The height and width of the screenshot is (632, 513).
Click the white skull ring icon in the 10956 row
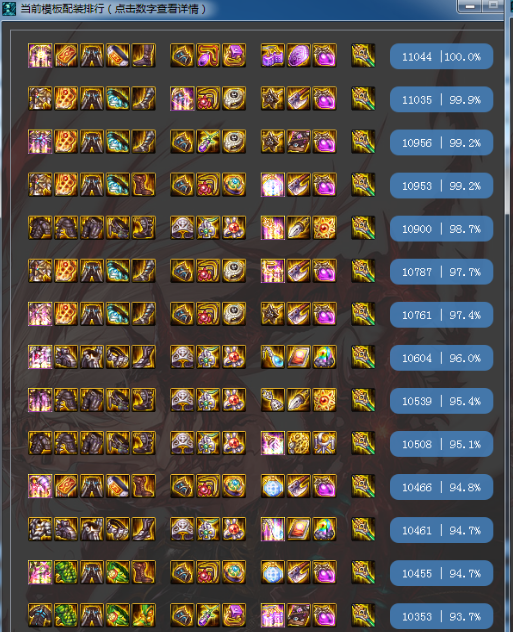(234, 142)
